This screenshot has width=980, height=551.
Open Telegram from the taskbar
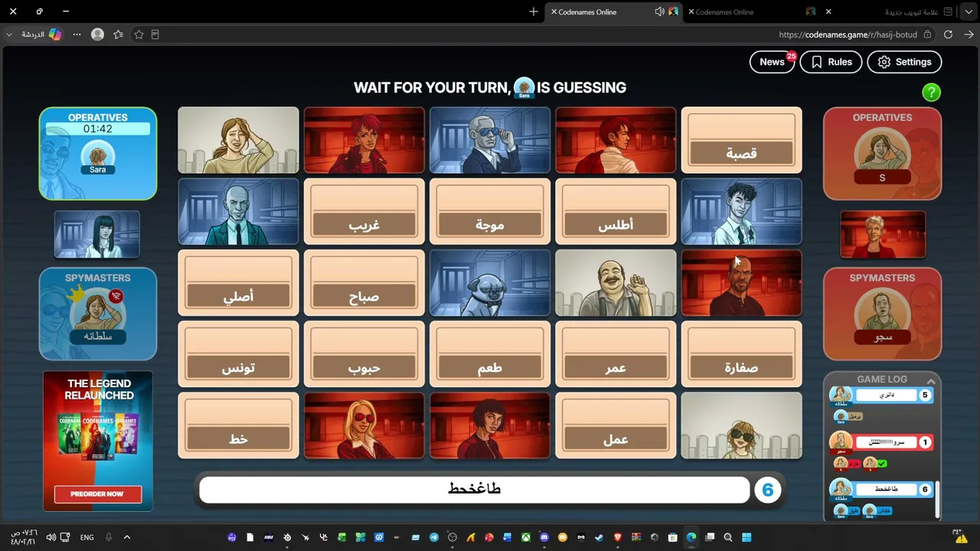434,537
